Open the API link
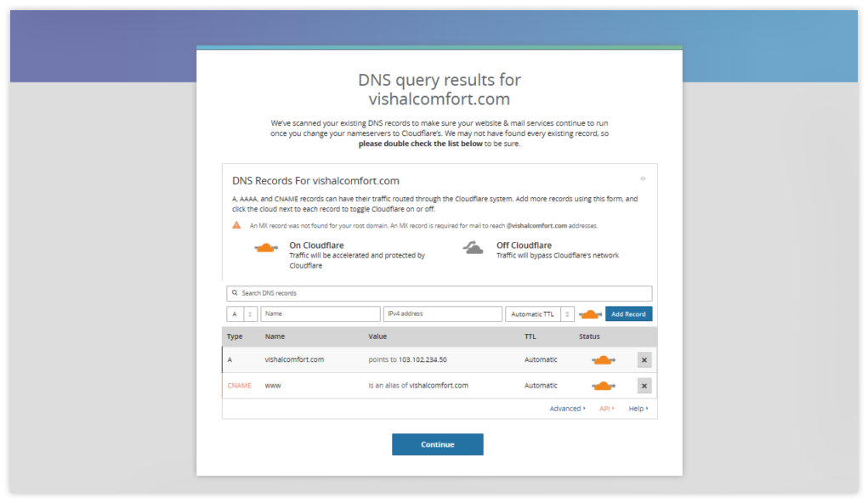This screenshot has width=868, height=503. (607, 409)
